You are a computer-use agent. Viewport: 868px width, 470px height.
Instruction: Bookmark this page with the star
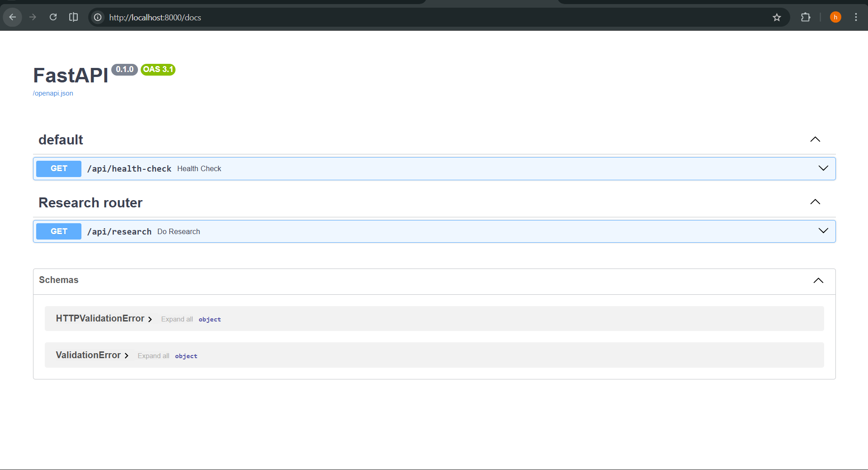[x=777, y=17]
